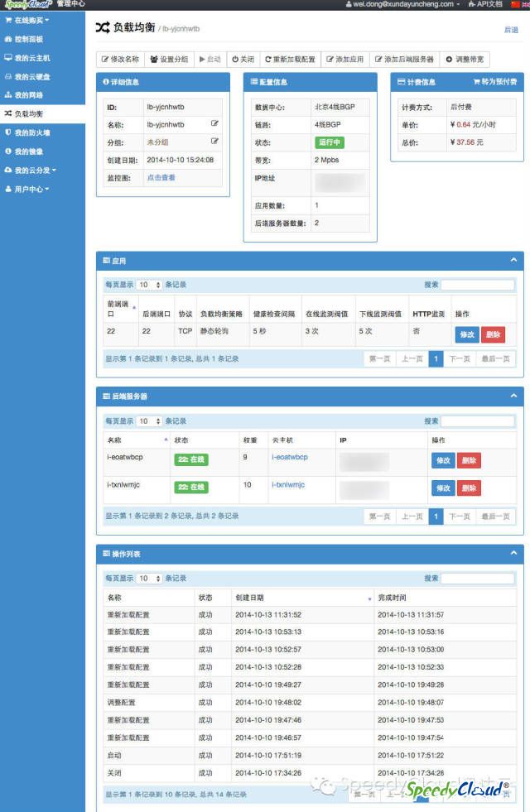
Task: Open 我的云主机 in the sidebar
Action: [27, 58]
